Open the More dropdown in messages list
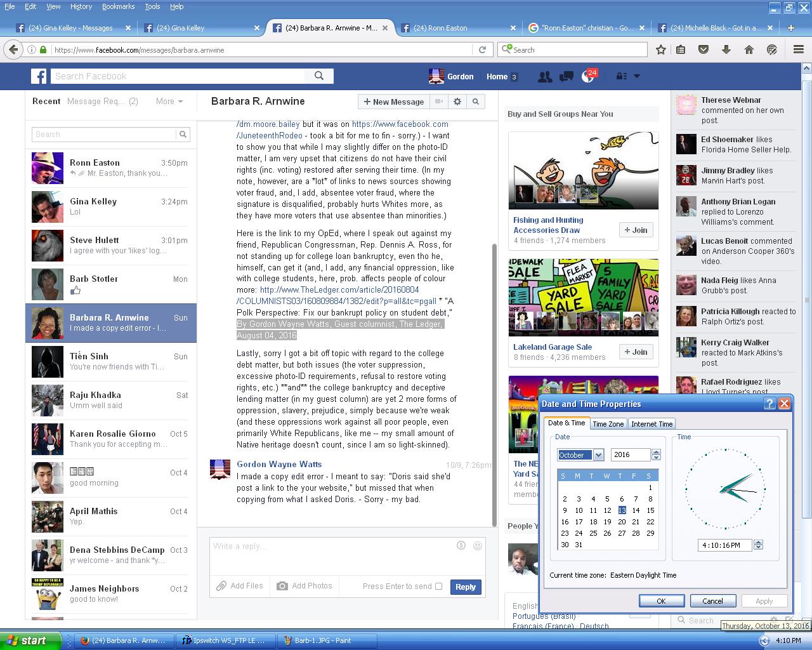This screenshot has height=650, width=812. click(x=169, y=101)
